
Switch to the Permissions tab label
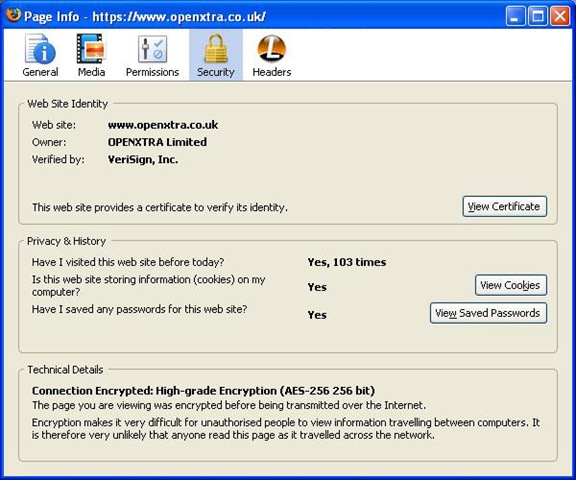tap(152, 72)
